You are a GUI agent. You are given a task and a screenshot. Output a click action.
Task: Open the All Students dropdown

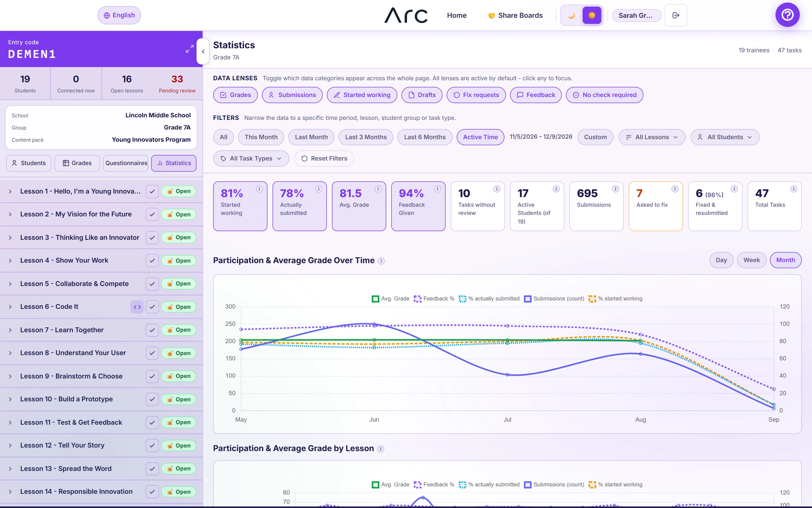[725, 137]
